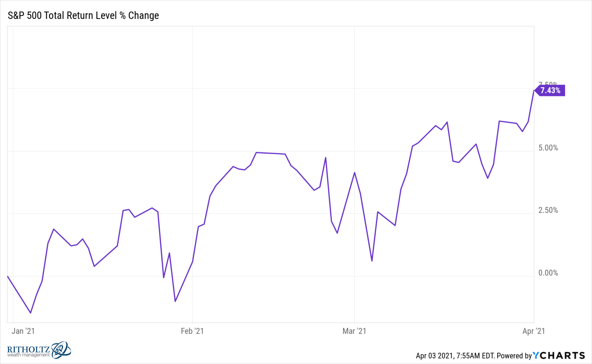592x364 pixels.
Task: Click the sharp dip in early March
Action: point(372,261)
